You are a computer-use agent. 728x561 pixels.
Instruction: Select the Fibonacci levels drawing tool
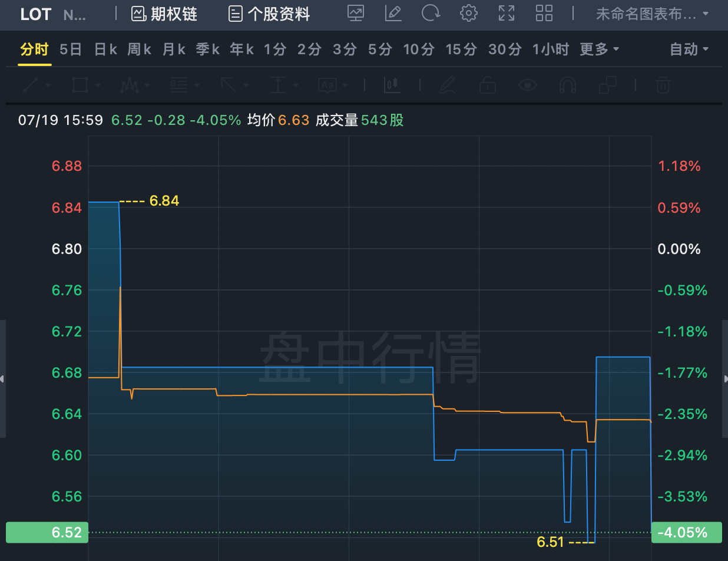(179, 85)
